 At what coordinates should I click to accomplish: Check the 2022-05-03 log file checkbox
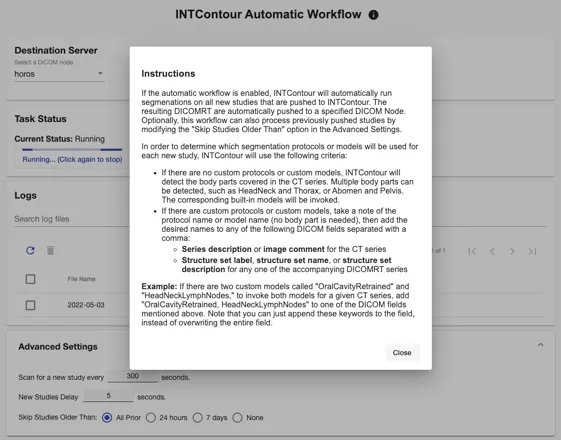30,305
